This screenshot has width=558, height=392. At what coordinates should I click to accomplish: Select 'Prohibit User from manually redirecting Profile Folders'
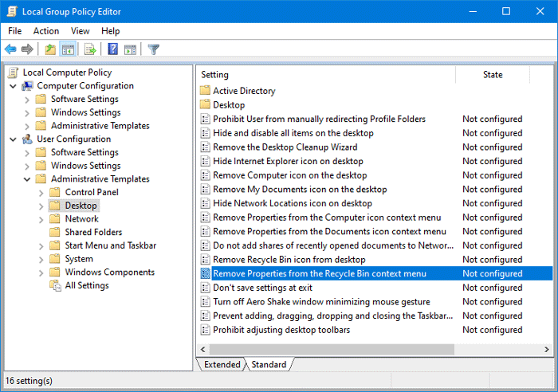pos(319,119)
